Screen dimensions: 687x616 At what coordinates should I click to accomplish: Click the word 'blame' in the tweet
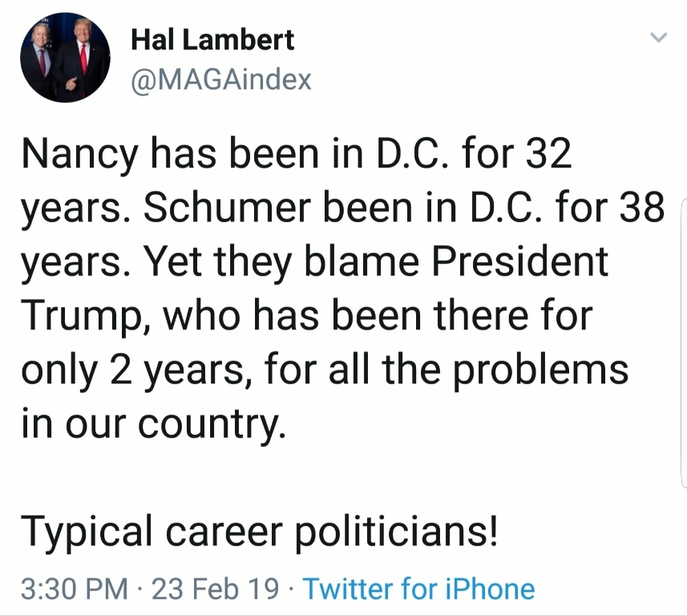click(x=362, y=261)
